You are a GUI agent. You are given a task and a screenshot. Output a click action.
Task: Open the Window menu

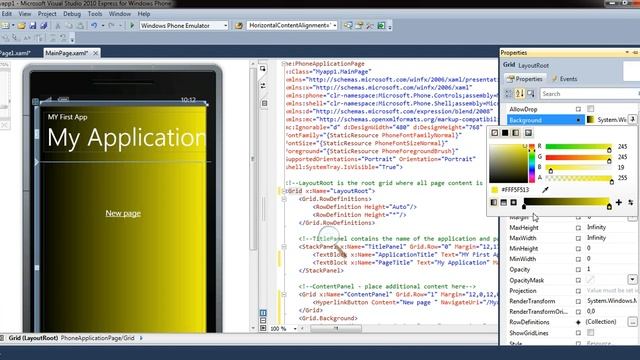[120, 14]
